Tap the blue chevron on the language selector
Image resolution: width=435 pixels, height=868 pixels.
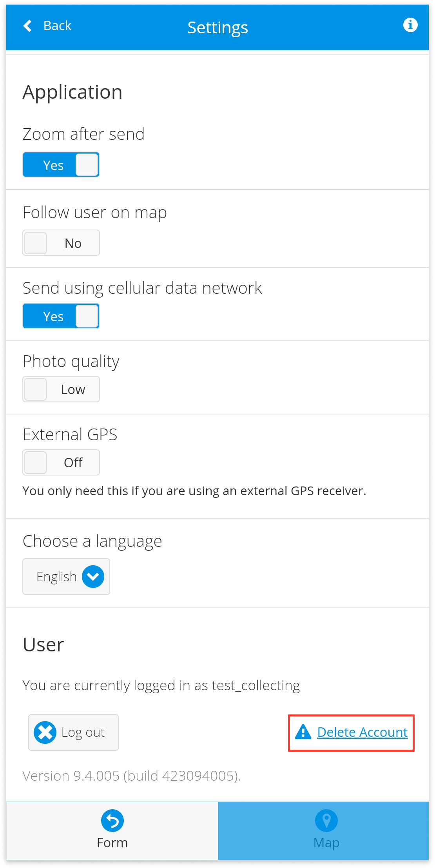[93, 576]
